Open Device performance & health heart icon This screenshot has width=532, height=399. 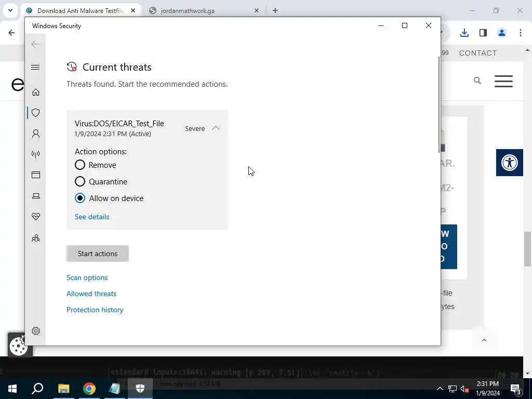(x=36, y=217)
